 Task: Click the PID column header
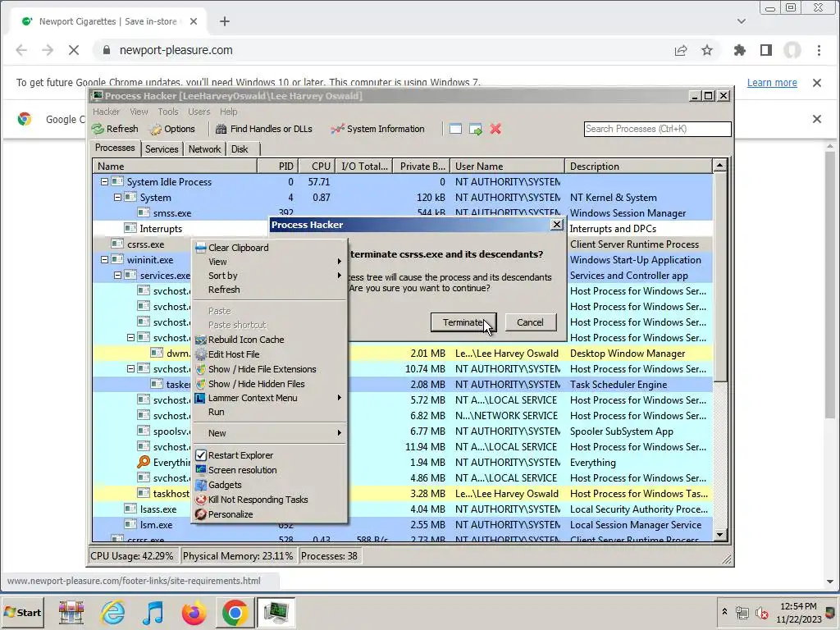coord(277,166)
